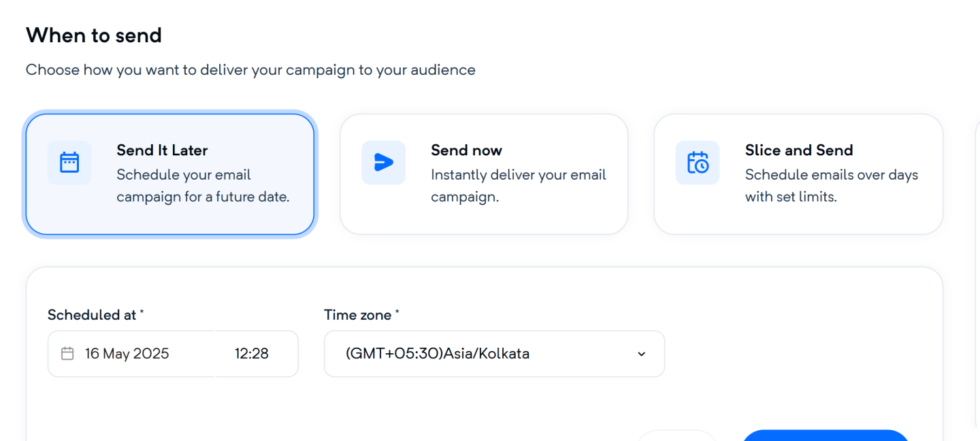
Task: Click the calendar icon on Send It Later card
Action: (x=69, y=163)
